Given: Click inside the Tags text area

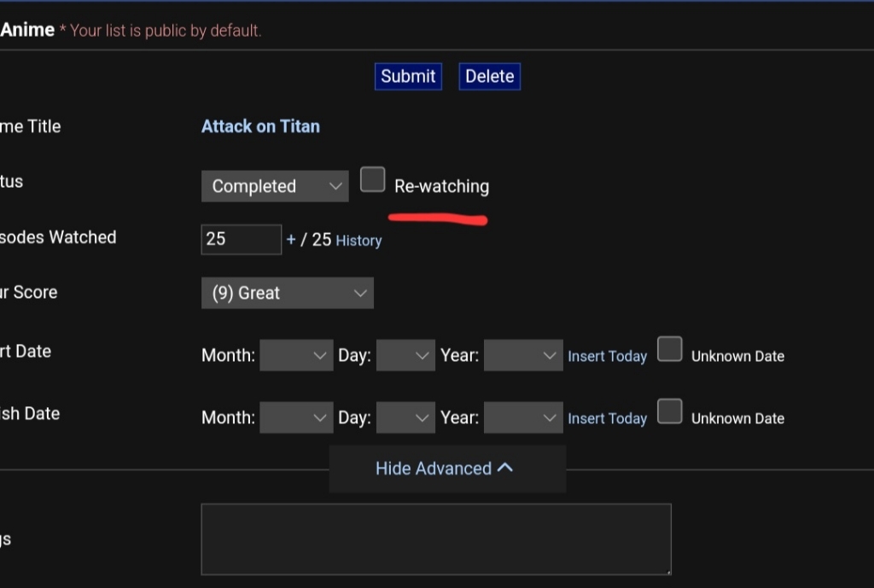Looking at the screenshot, I should tap(435, 539).
